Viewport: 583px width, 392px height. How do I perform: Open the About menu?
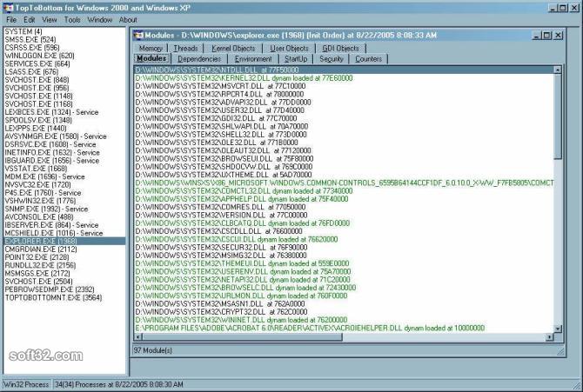click(x=128, y=20)
